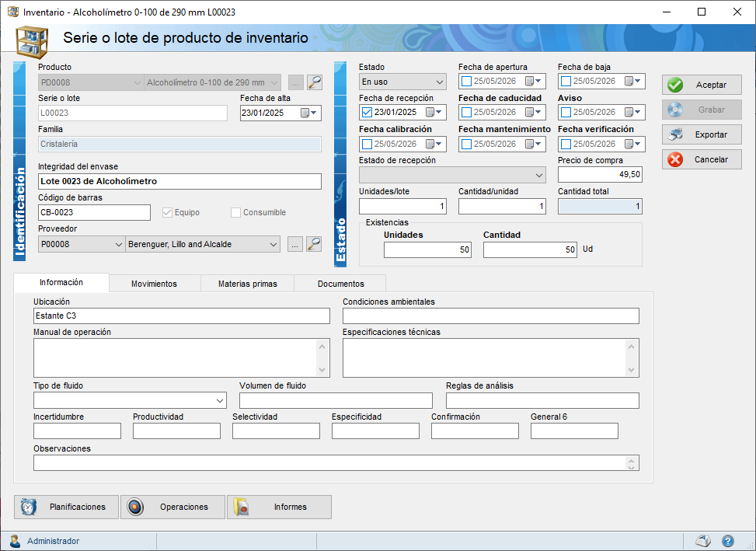This screenshot has width=756, height=551.
Task: Click the Integridad del envase field
Action: (179, 181)
